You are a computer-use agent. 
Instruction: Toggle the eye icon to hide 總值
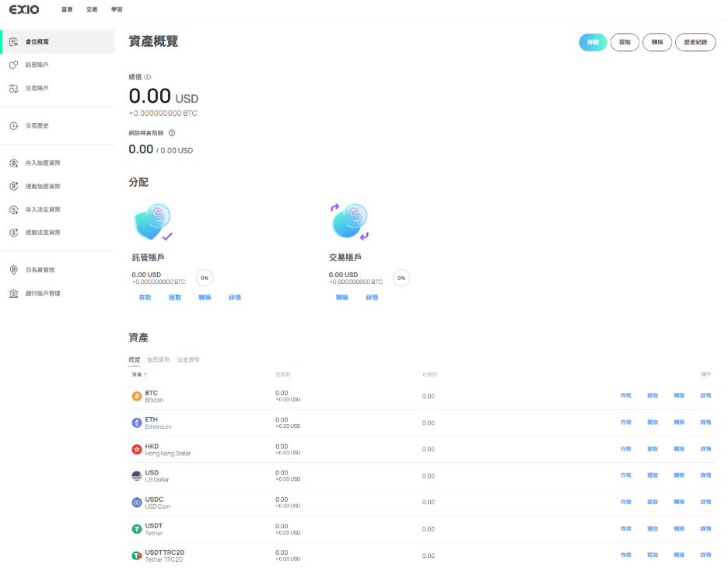point(148,77)
